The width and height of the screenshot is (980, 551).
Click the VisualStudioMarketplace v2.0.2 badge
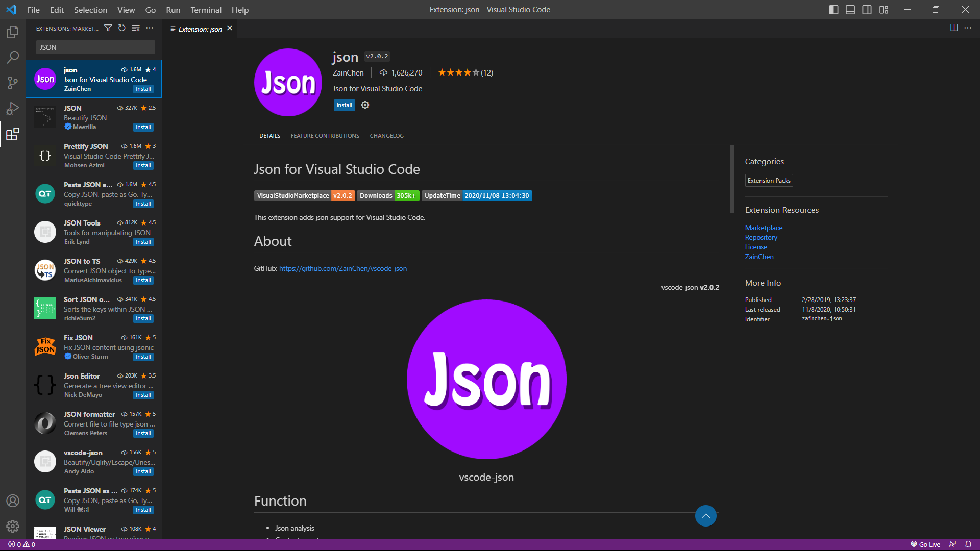point(304,196)
